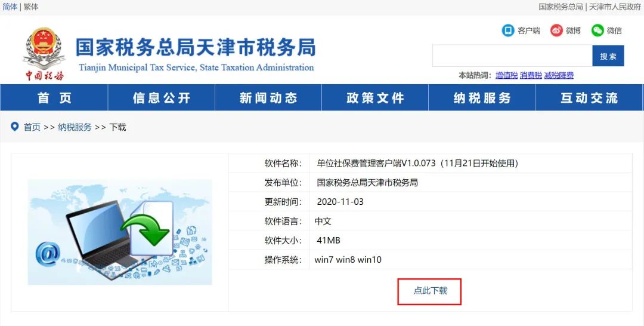Click the 软件大小 row label
The width and height of the screenshot is (644, 326).
tap(283, 241)
